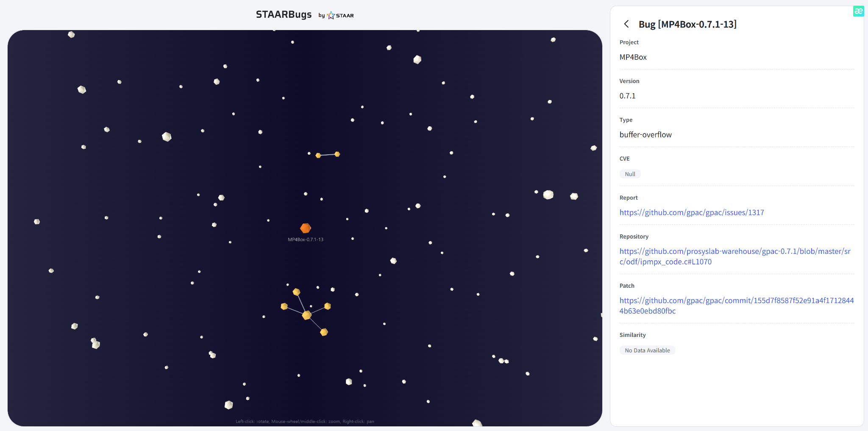Click the No Data Available badge under Similarity
868x431 pixels.
click(647, 350)
